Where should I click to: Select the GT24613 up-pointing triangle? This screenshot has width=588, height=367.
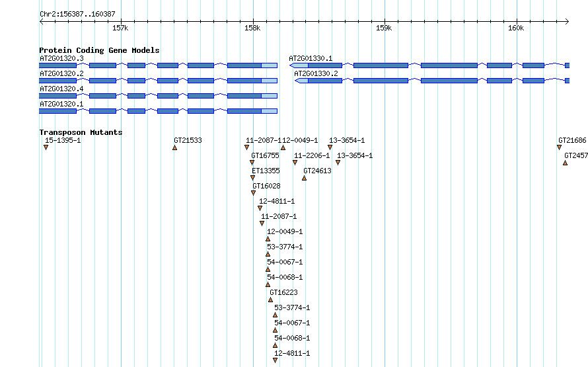click(305, 178)
